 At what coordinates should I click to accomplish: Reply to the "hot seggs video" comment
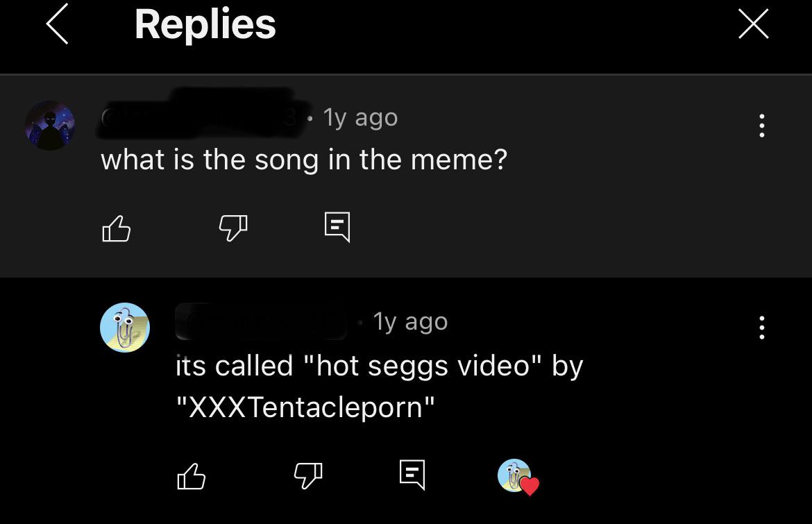click(x=412, y=475)
